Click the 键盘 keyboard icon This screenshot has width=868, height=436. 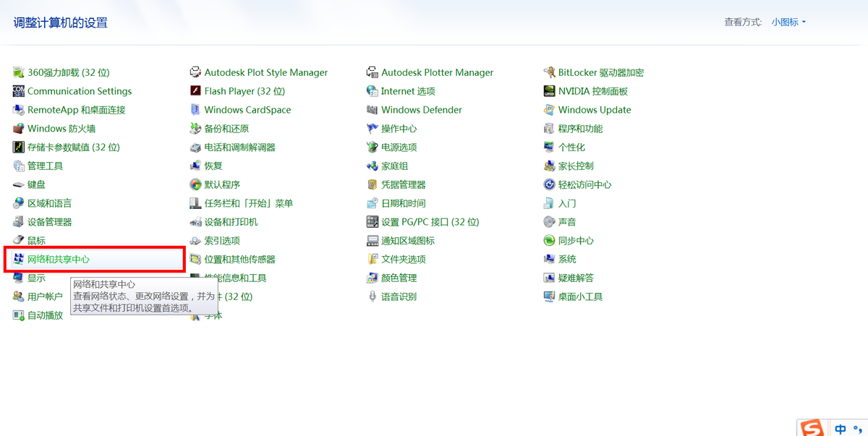(19, 184)
